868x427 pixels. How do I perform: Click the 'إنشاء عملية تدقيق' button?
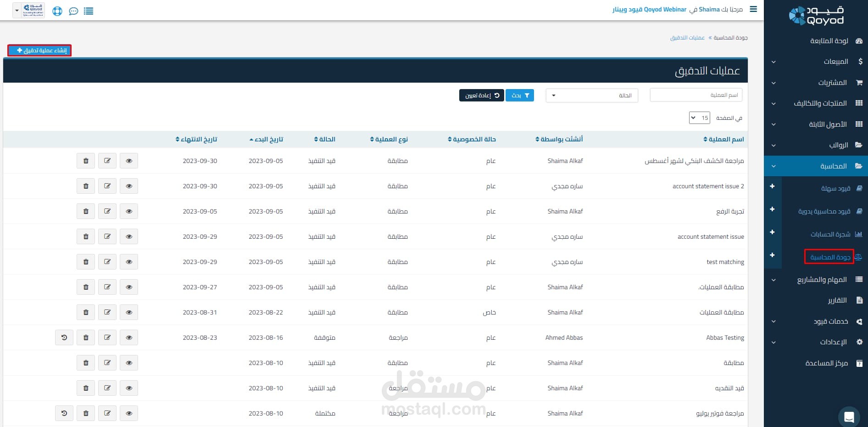pos(39,51)
